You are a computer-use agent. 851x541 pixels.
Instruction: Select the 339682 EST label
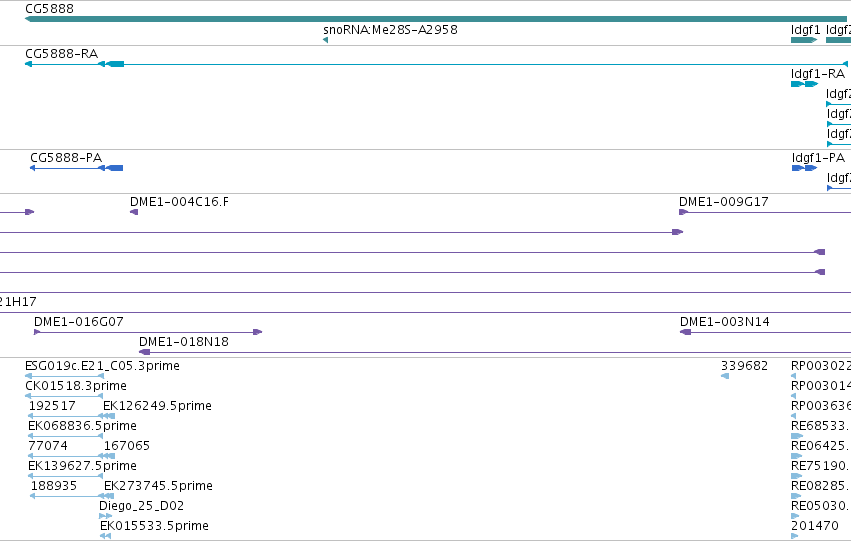point(744,366)
